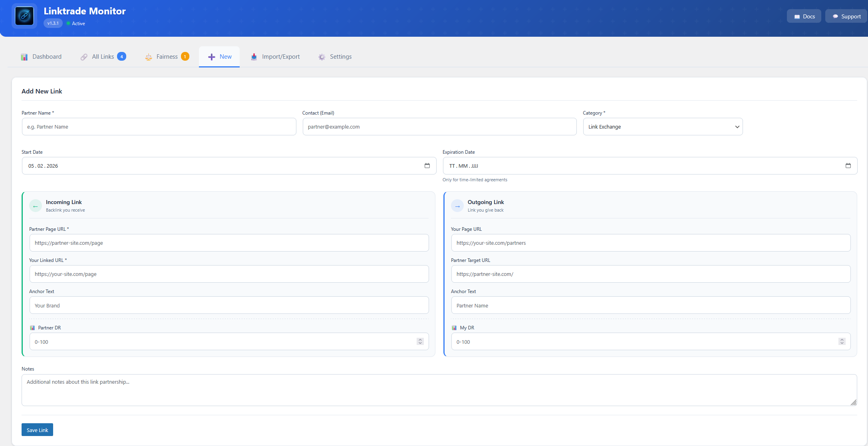The height and width of the screenshot is (446, 868).
Task: Open the All Links tab
Action: coord(103,57)
